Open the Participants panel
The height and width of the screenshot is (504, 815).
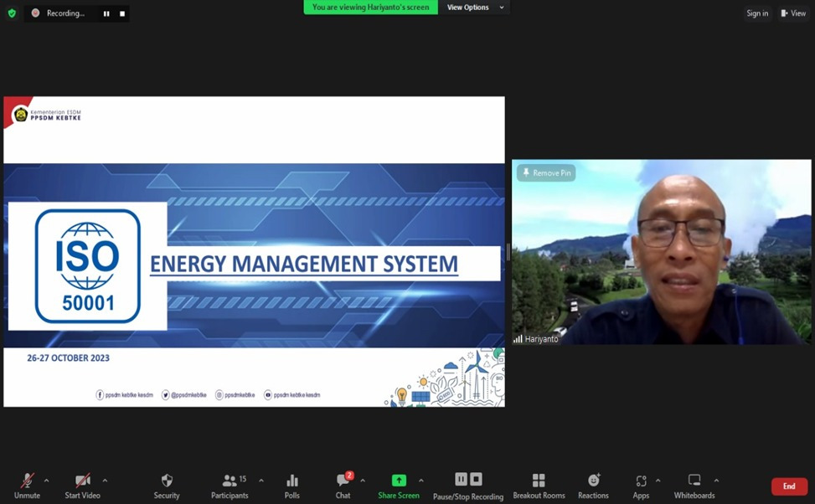pyautogui.click(x=230, y=486)
